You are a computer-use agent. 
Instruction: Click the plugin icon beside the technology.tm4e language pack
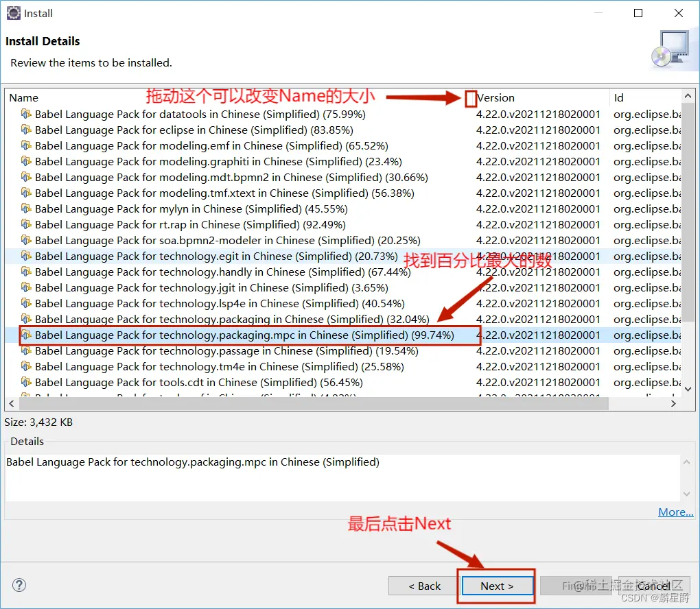[x=26, y=366]
